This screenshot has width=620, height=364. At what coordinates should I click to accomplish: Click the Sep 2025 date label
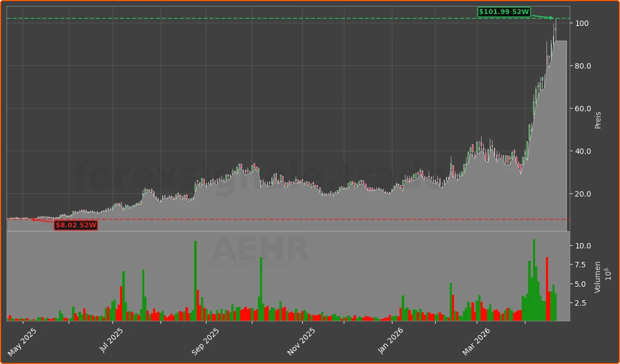click(x=206, y=342)
